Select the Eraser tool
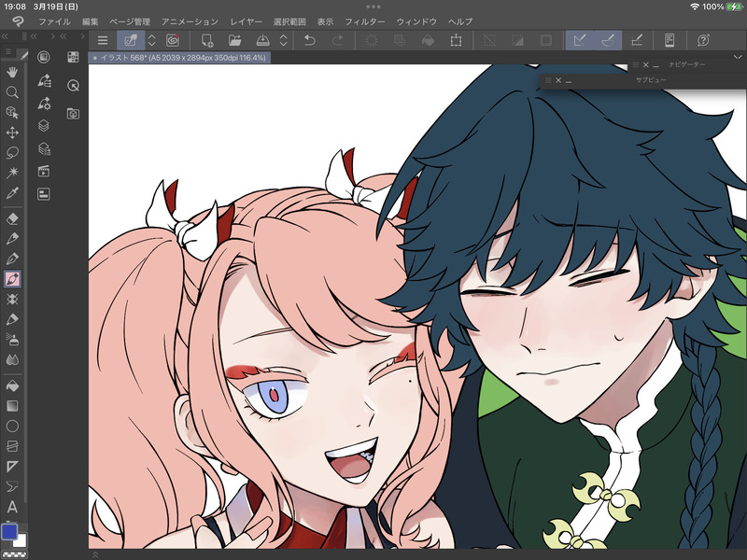Image resolution: width=747 pixels, height=560 pixels. coord(12,218)
